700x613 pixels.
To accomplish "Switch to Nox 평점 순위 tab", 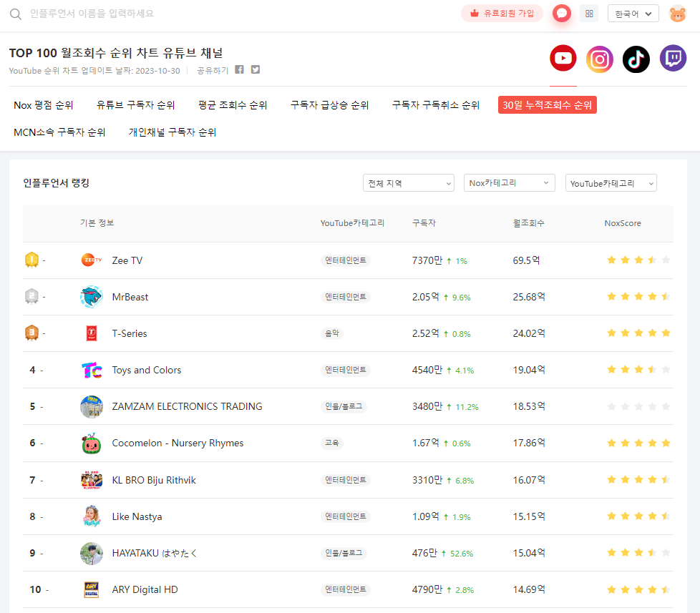I will (44, 105).
